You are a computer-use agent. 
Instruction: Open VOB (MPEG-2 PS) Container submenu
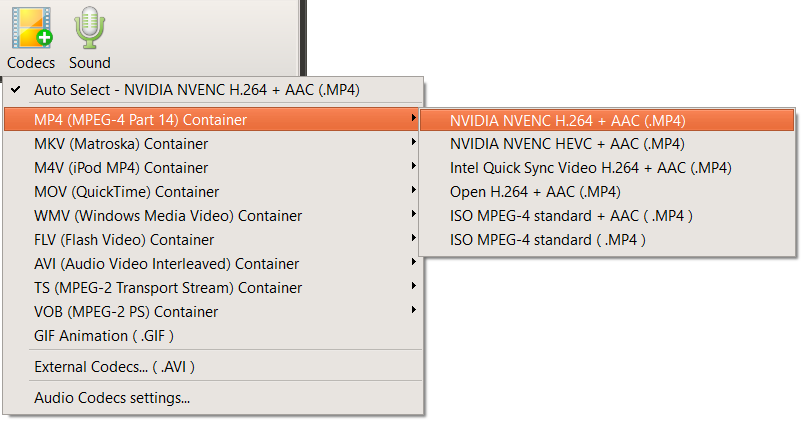pyautogui.click(x=214, y=312)
